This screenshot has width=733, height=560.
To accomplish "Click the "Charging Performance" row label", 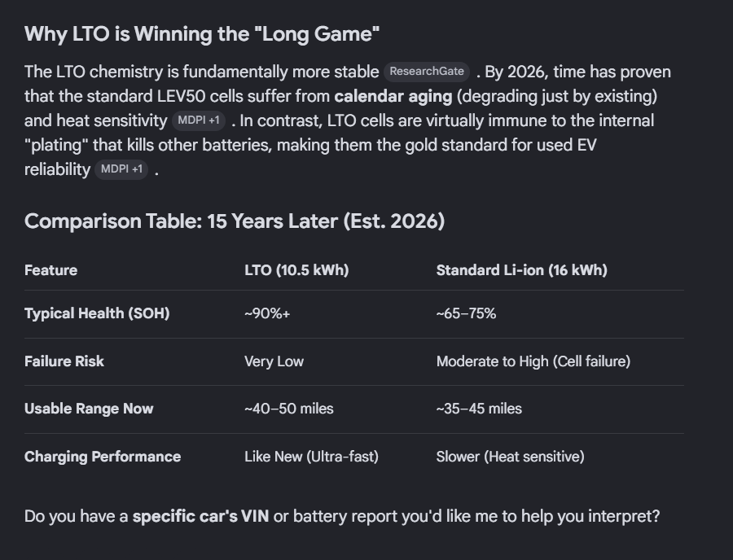I will click(x=103, y=457).
